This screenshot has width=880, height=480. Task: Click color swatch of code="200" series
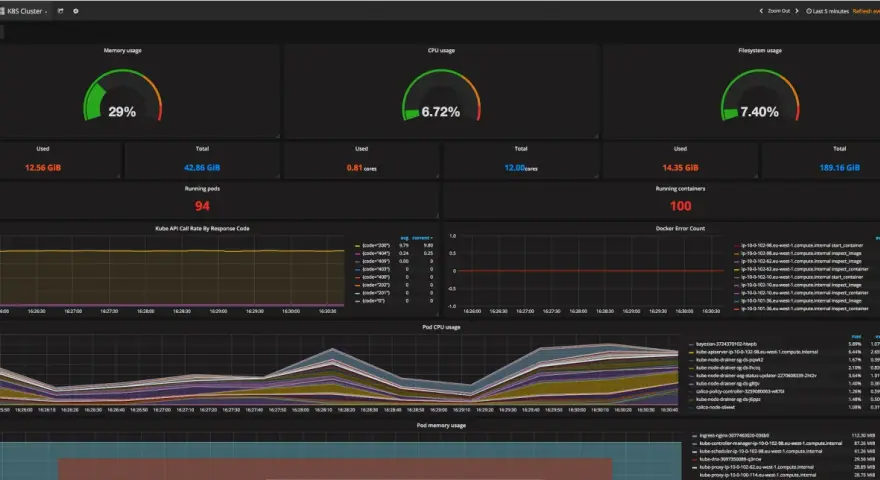tap(358, 246)
